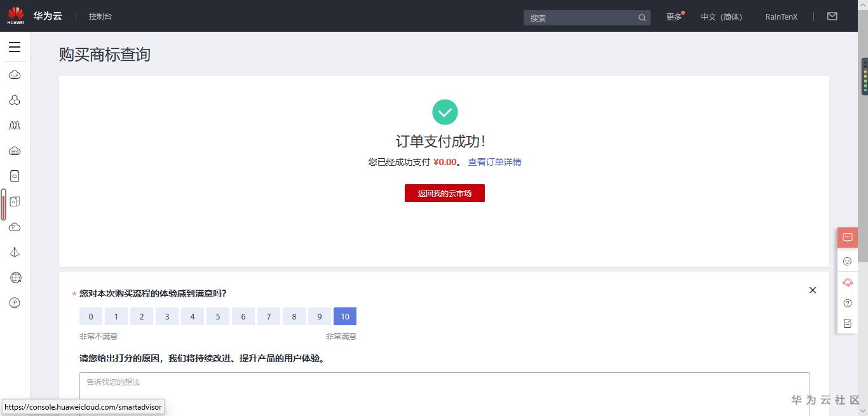
Task: Open the elastic cloud server sidebar icon
Action: [x=15, y=75]
